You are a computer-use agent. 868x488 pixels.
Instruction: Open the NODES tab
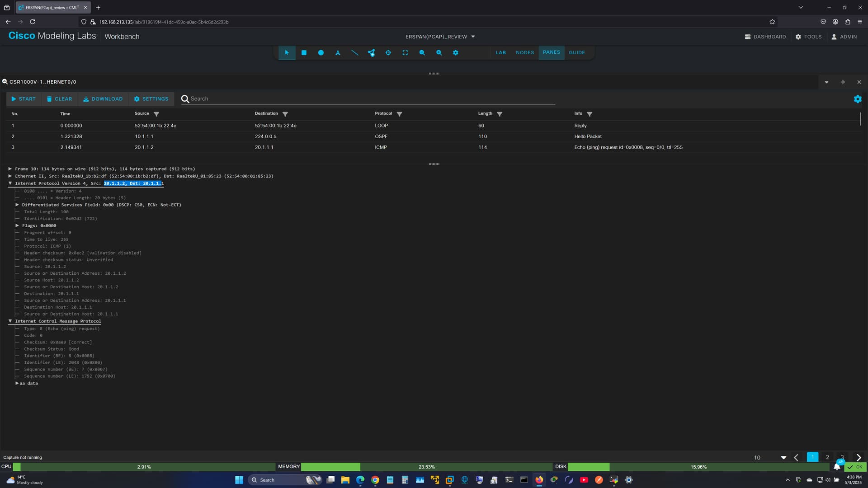coord(525,52)
